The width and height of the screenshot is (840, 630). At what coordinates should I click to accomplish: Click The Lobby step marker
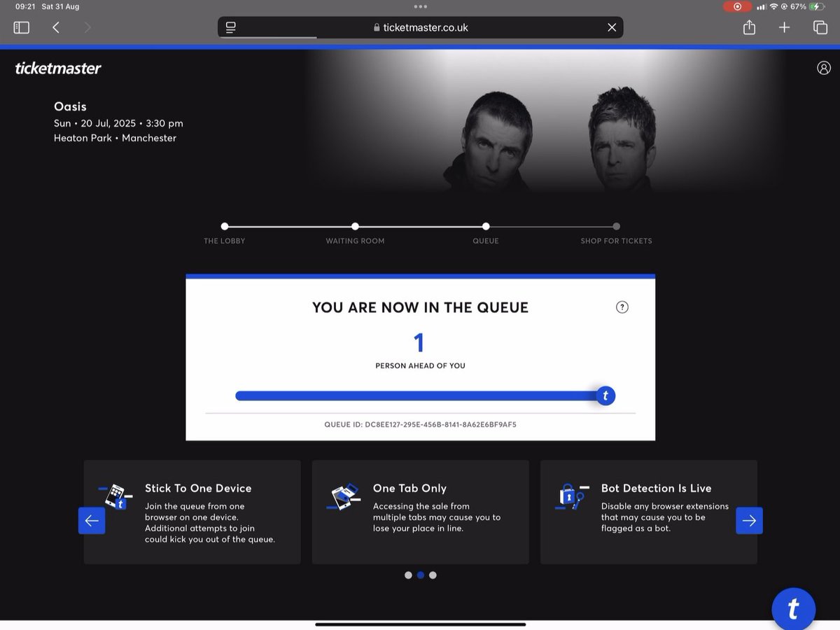[x=225, y=226]
